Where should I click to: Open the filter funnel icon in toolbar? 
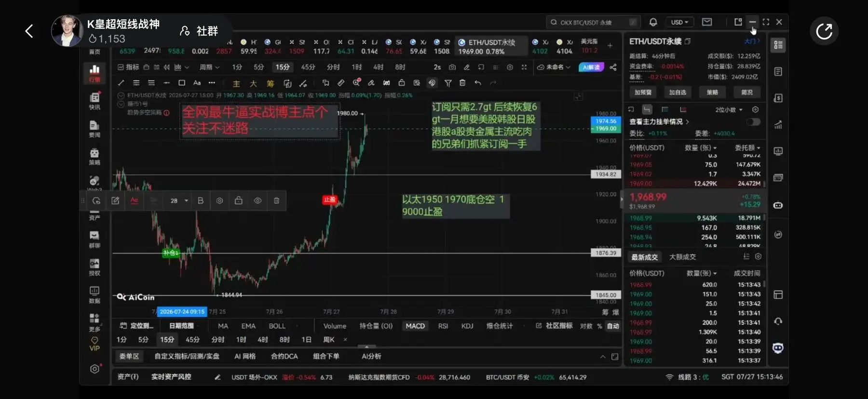pos(448,83)
